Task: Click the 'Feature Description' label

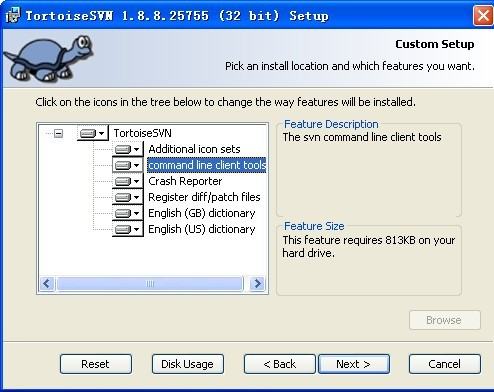Action: (x=331, y=124)
